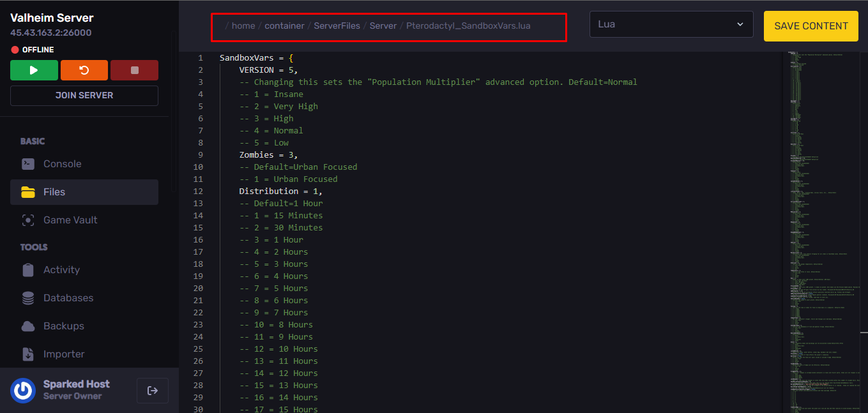The height and width of the screenshot is (413, 868).
Task: Click the Sparked Host power logo avatar
Action: (24, 391)
